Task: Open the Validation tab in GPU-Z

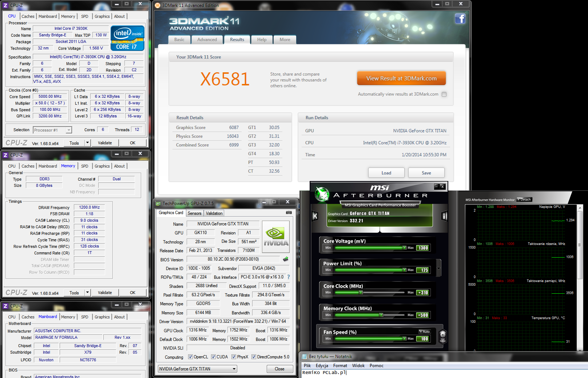Action: (214, 213)
